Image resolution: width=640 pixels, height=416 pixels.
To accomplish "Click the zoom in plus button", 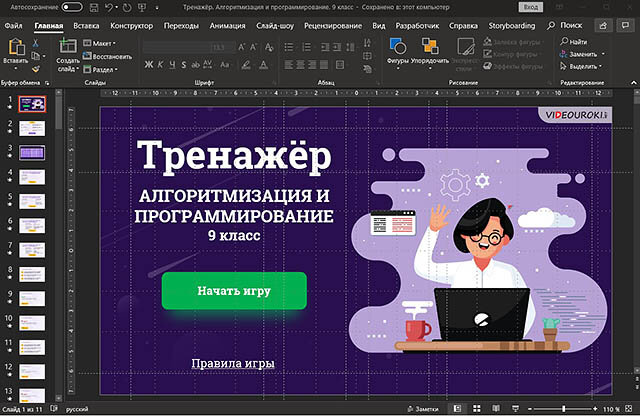I will click(x=595, y=408).
